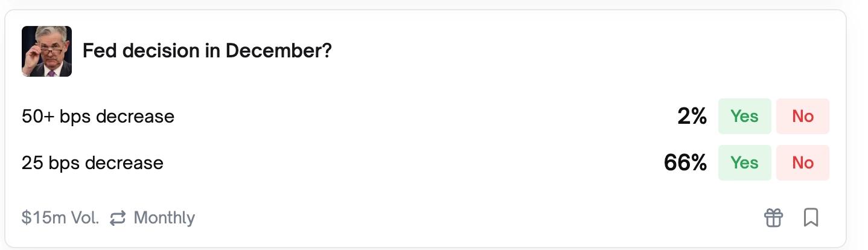Click the 2% probability value
This screenshot has height=250, width=868.
692,116
